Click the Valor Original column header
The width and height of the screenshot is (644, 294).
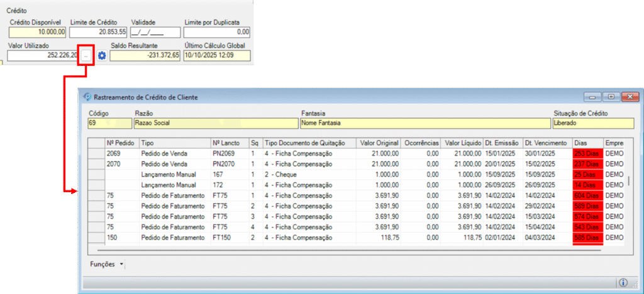coord(378,143)
